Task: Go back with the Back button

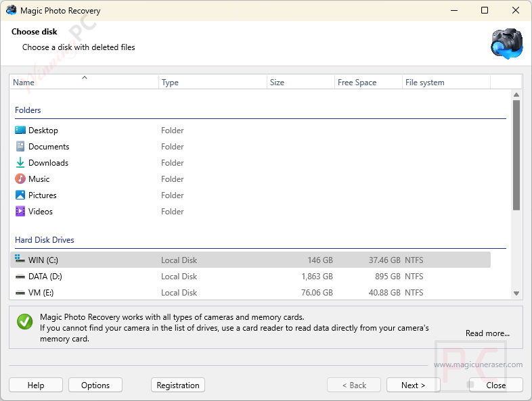Action: [x=354, y=385]
